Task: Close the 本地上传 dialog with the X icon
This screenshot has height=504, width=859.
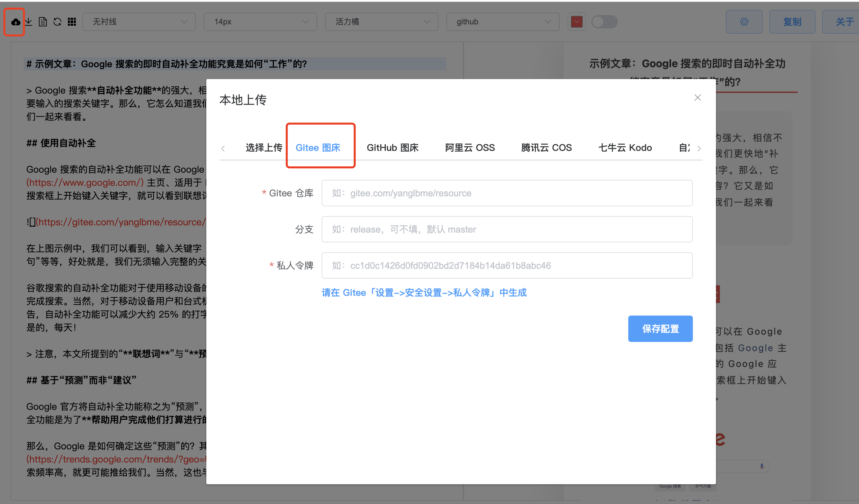Action: pyautogui.click(x=697, y=98)
